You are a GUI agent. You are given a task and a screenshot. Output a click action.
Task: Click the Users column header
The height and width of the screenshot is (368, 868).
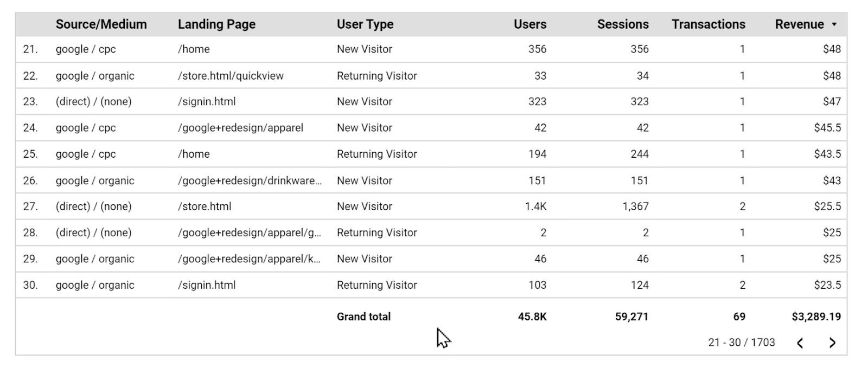[x=530, y=24]
